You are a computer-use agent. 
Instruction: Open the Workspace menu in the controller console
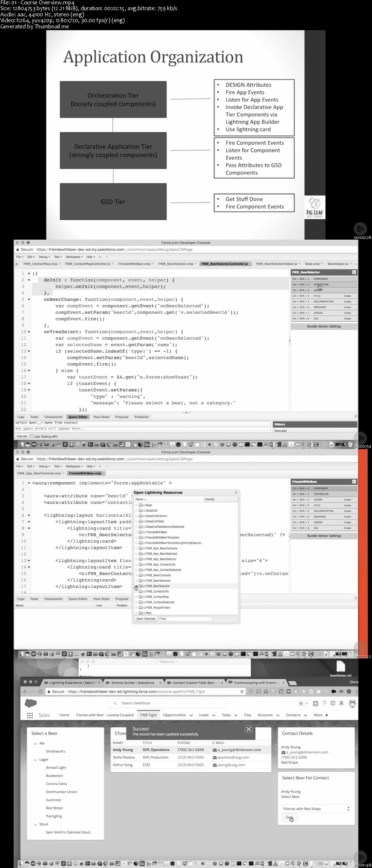tap(74, 257)
